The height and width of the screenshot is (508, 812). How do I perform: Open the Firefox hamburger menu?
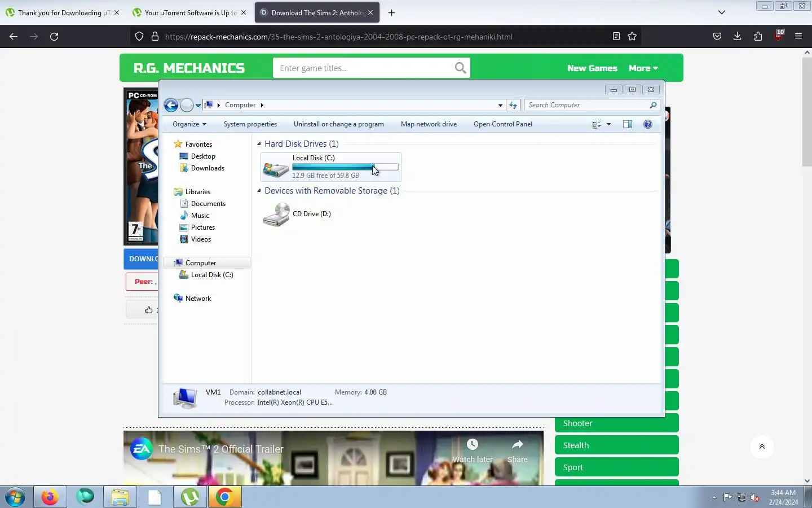(798, 37)
